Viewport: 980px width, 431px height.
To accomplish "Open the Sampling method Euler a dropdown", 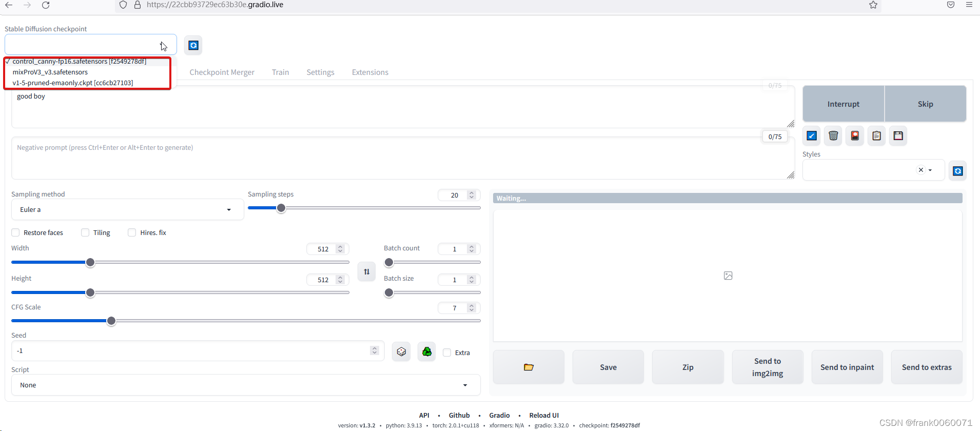I will pos(127,209).
